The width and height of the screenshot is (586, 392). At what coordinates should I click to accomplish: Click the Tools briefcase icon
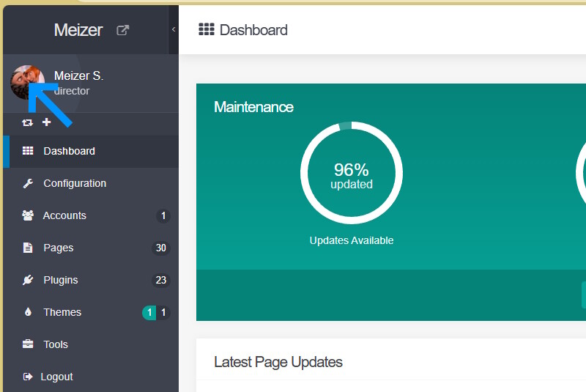[x=28, y=344]
